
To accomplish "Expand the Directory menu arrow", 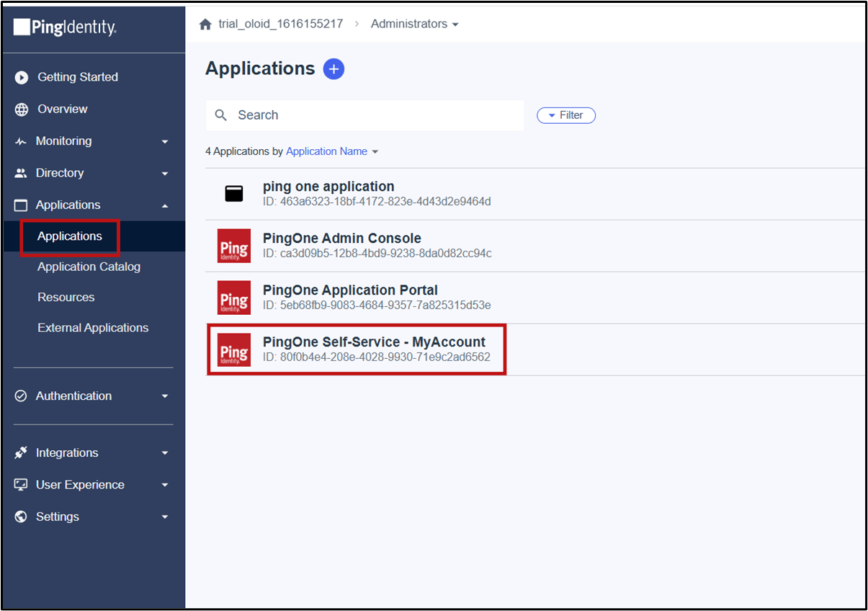I will tap(165, 174).
